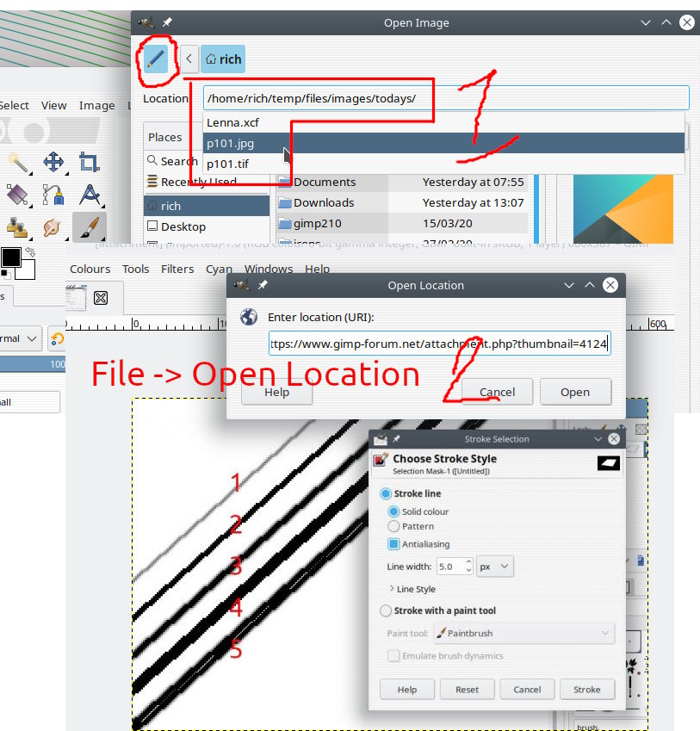Open the paint Mode dropdown
This screenshot has width=700, height=731.
pyautogui.click(x=21, y=338)
